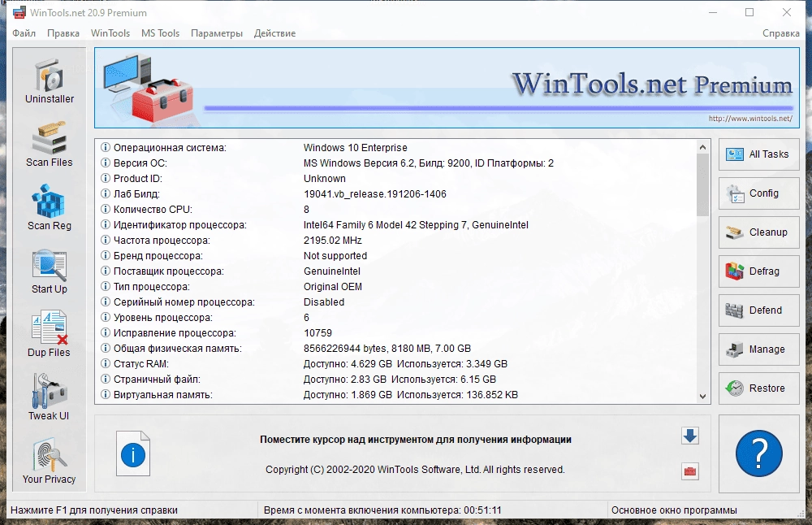Viewport: 812px width, 525px height.
Task: Open the Действие menu
Action: click(274, 33)
